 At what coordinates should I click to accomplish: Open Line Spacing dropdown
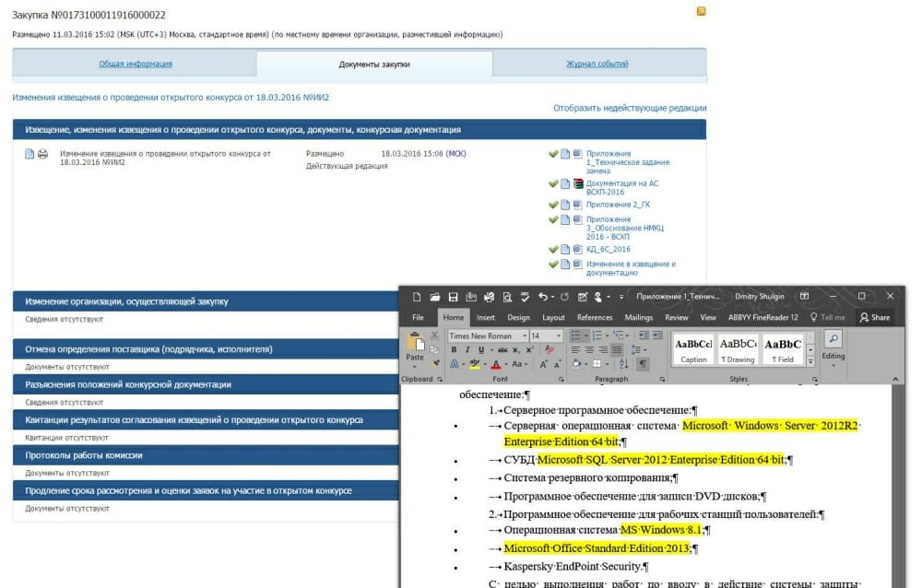coord(639,350)
